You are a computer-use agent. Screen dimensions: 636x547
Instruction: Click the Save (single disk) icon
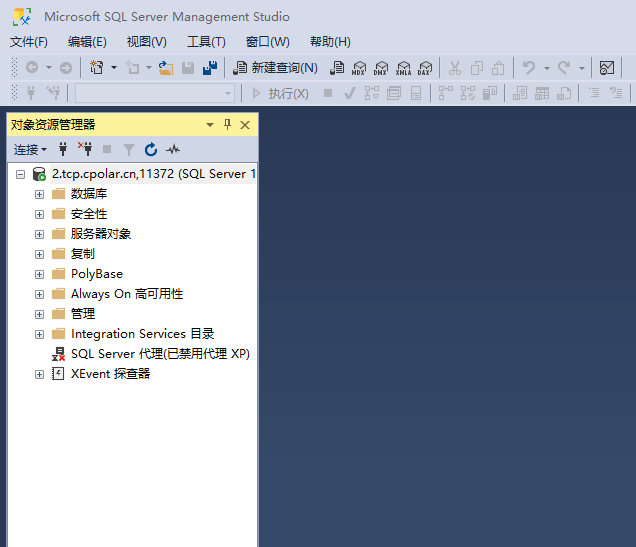[x=188, y=68]
